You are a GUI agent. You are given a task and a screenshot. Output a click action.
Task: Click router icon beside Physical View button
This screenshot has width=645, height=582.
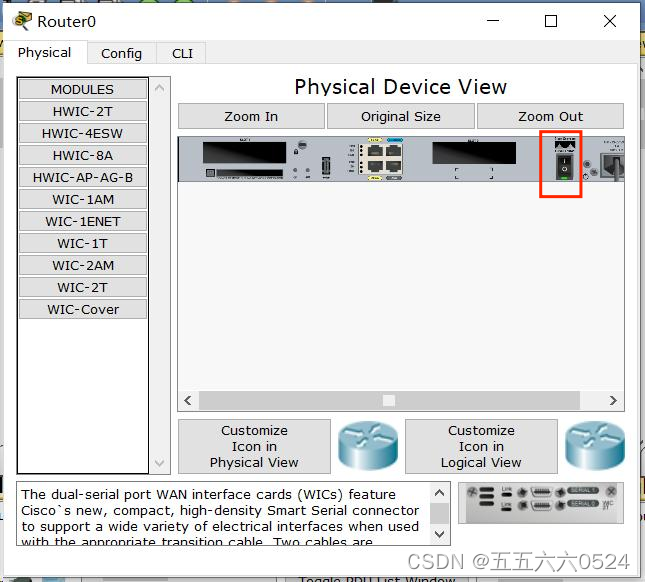coord(368,446)
